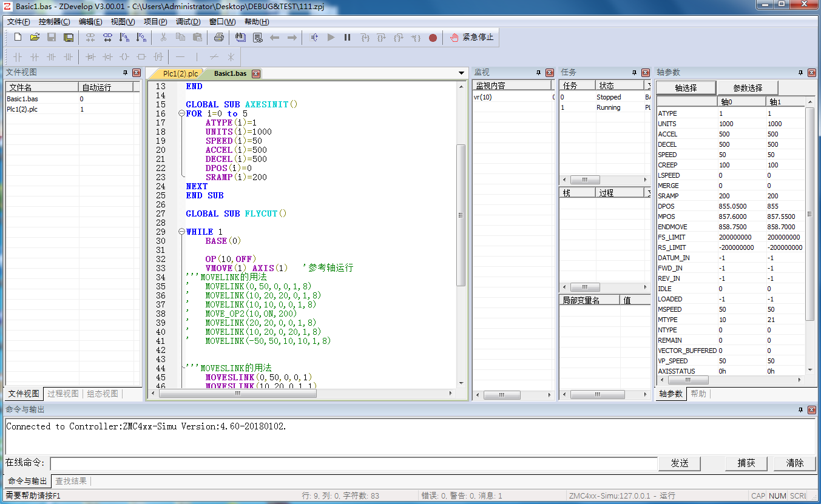Switch to the 查找结果 tab
Image resolution: width=821 pixels, height=504 pixels.
pos(71,481)
